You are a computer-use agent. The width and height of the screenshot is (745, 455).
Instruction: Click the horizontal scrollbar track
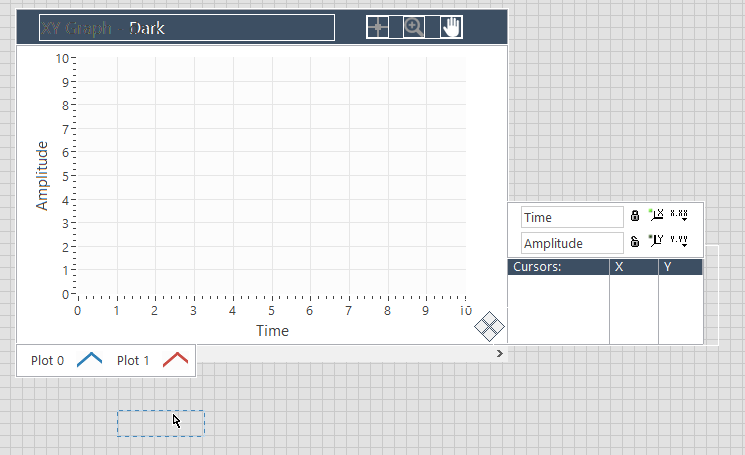(x=344, y=353)
